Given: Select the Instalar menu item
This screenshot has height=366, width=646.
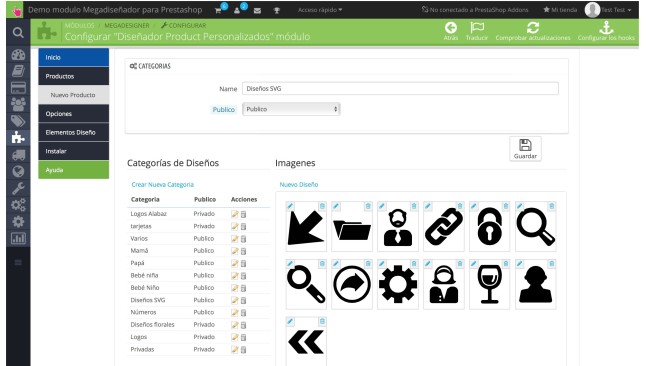Looking at the screenshot, I should coord(74,151).
